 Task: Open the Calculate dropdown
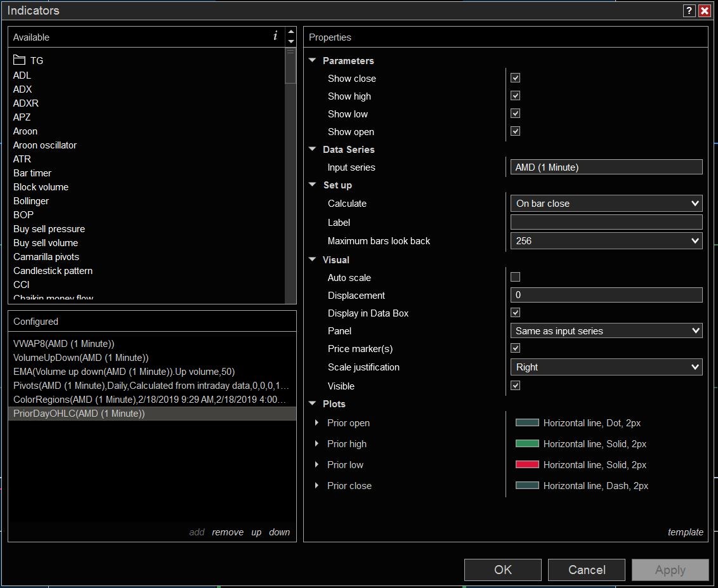pos(606,204)
